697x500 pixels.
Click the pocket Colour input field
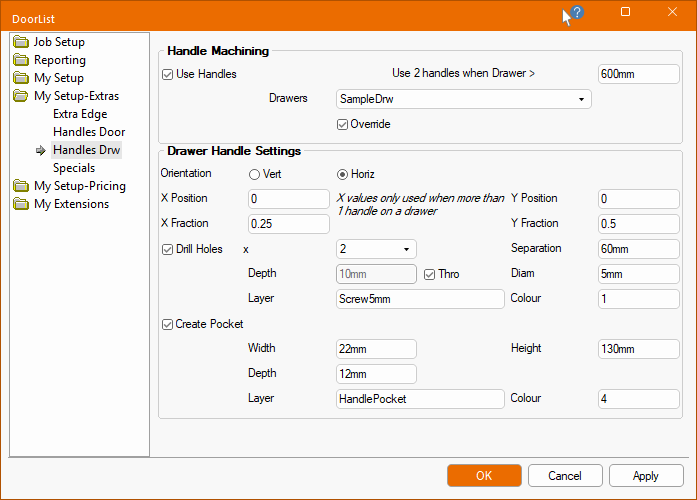pos(638,399)
